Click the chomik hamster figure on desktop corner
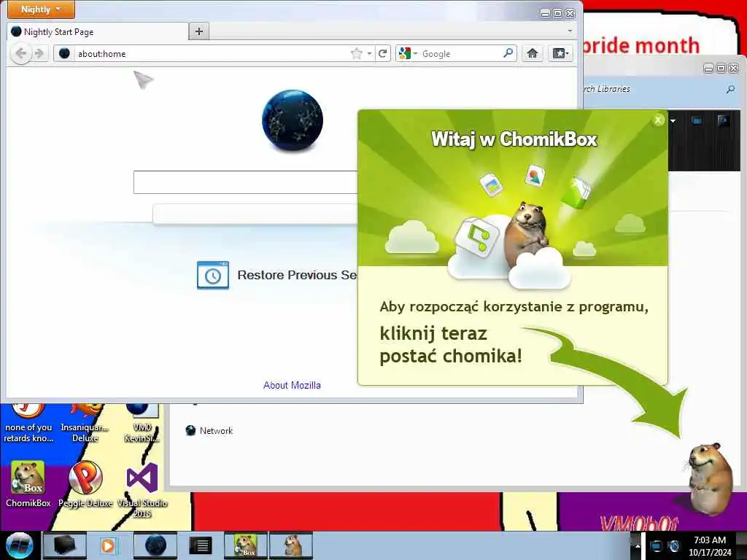Viewport: 747px width, 560px height. pyautogui.click(x=710, y=478)
